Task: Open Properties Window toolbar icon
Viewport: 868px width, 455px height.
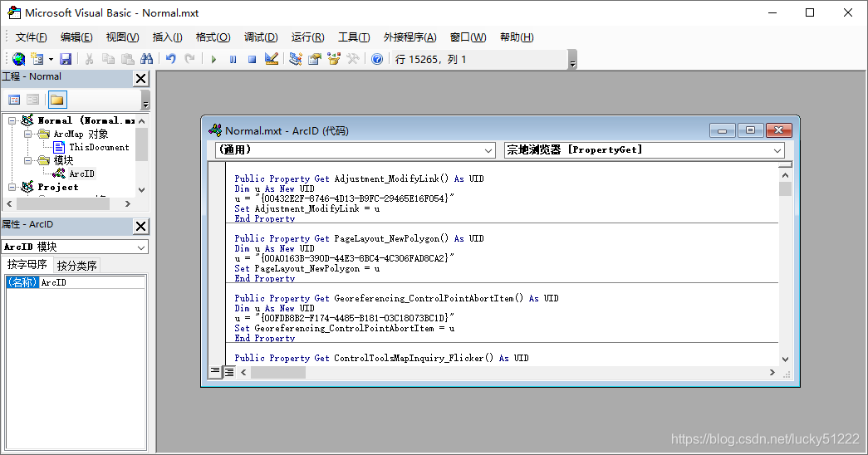Action: [315, 59]
